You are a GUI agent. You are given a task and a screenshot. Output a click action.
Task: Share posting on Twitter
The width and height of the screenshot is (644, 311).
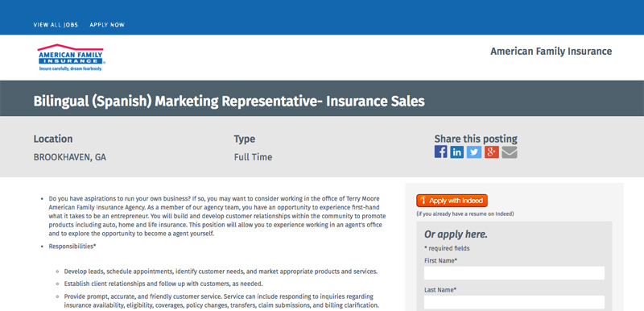pos(474,152)
